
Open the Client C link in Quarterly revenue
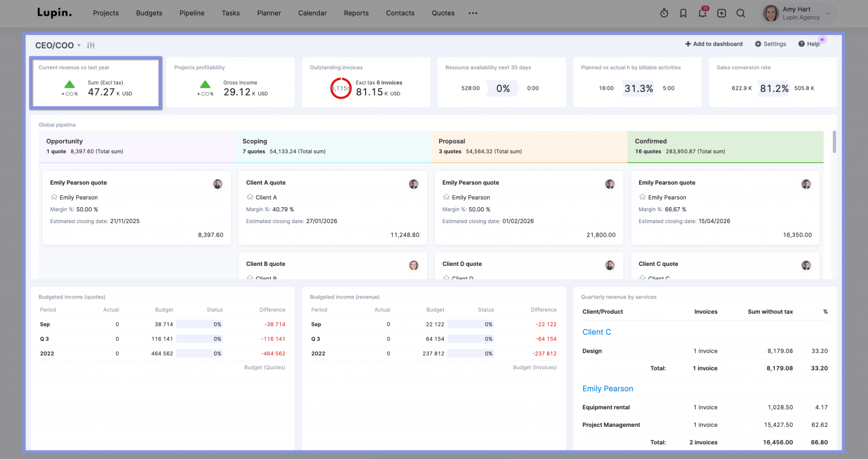coord(596,332)
